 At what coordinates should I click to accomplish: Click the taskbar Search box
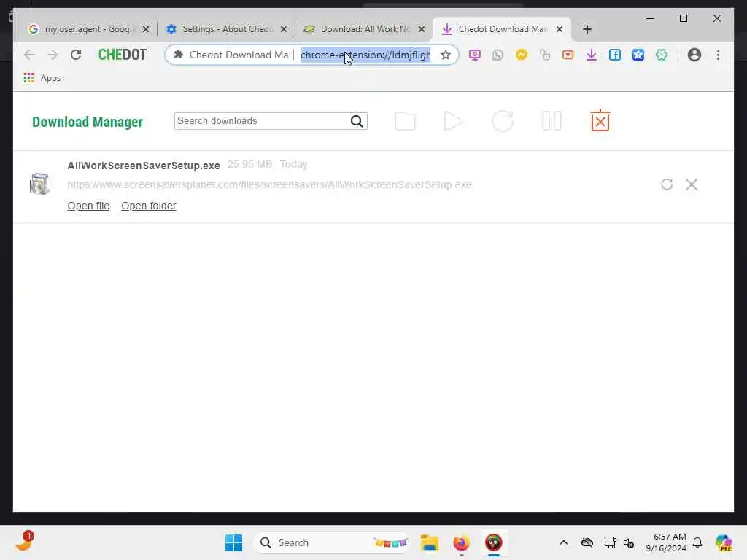[332, 542]
